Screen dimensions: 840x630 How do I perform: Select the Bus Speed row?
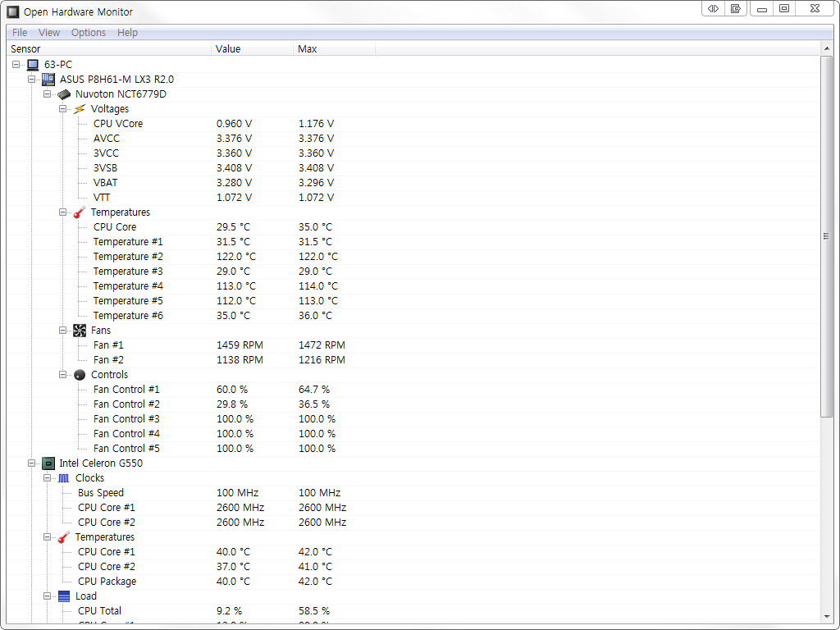413,493
